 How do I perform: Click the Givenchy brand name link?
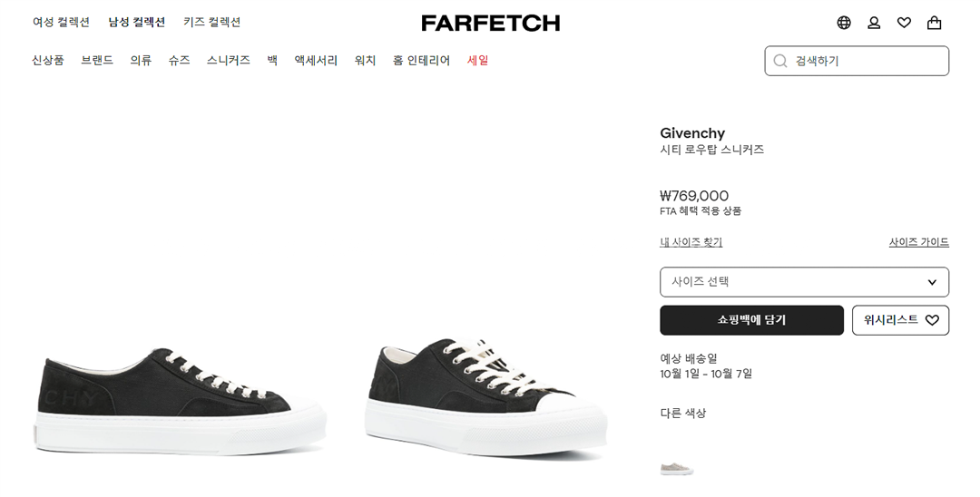tap(691, 133)
